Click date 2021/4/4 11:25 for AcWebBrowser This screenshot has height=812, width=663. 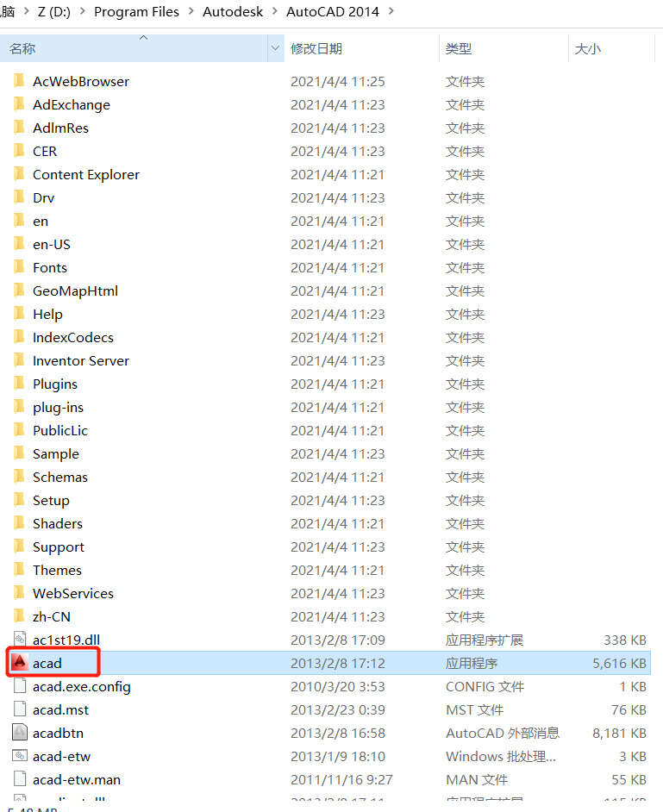click(x=338, y=81)
